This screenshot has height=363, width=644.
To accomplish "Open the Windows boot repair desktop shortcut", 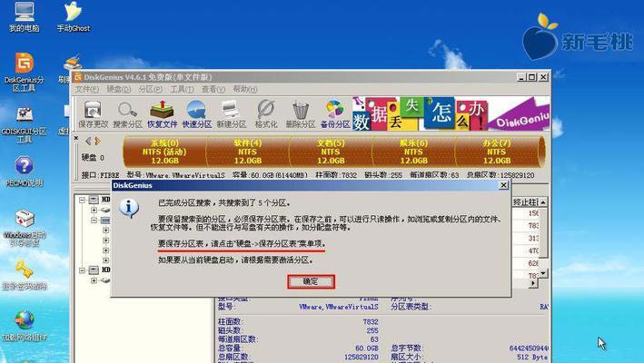I will [x=25, y=228].
